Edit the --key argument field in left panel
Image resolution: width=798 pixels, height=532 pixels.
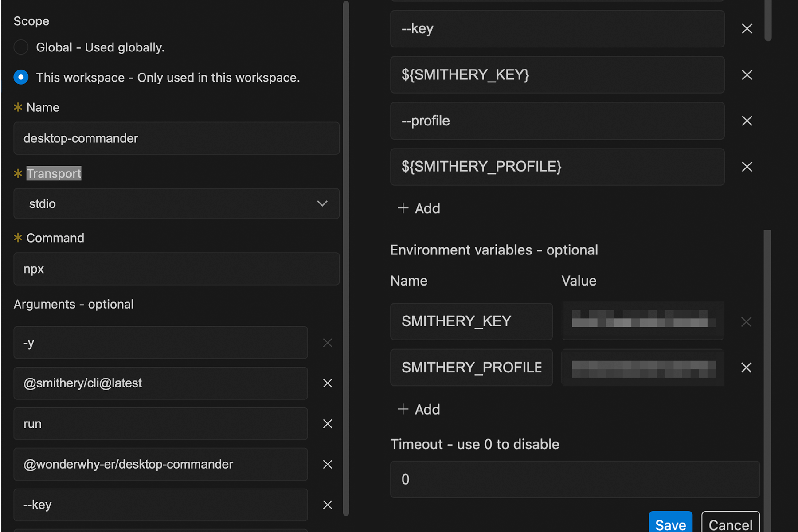[160, 505]
